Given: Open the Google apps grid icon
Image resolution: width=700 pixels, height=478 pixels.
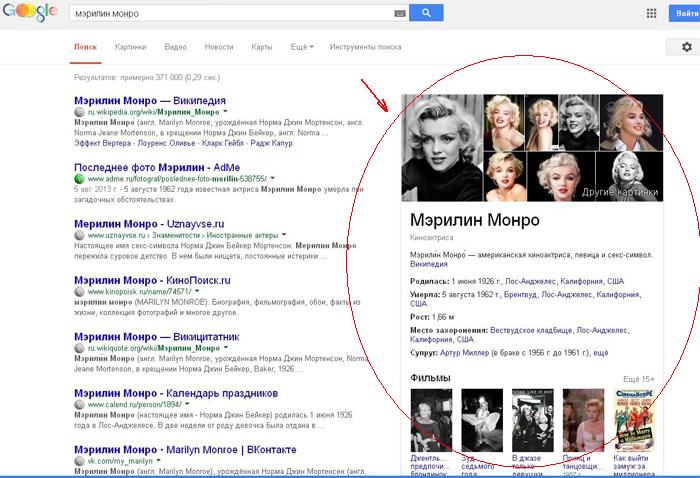Looking at the screenshot, I should tap(652, 14).
